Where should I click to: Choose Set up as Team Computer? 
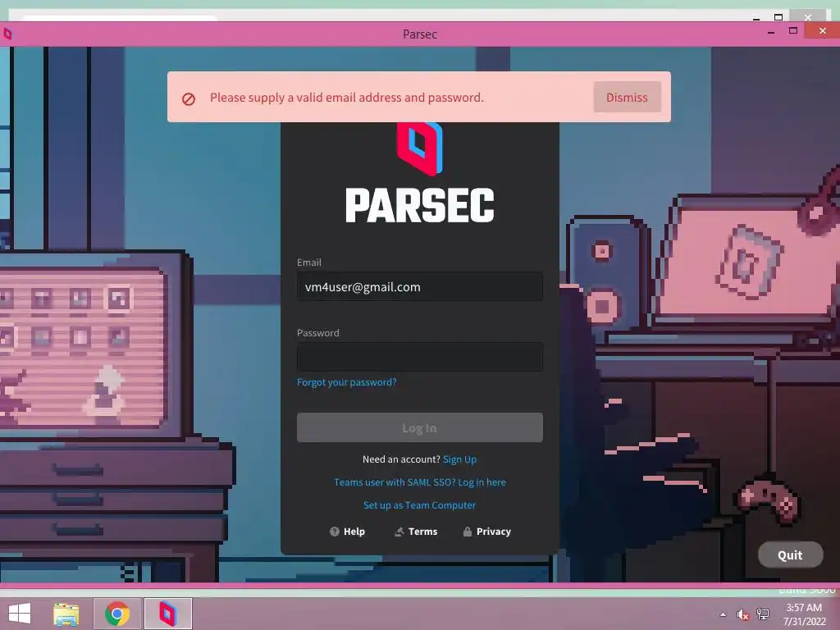[419, 505]
